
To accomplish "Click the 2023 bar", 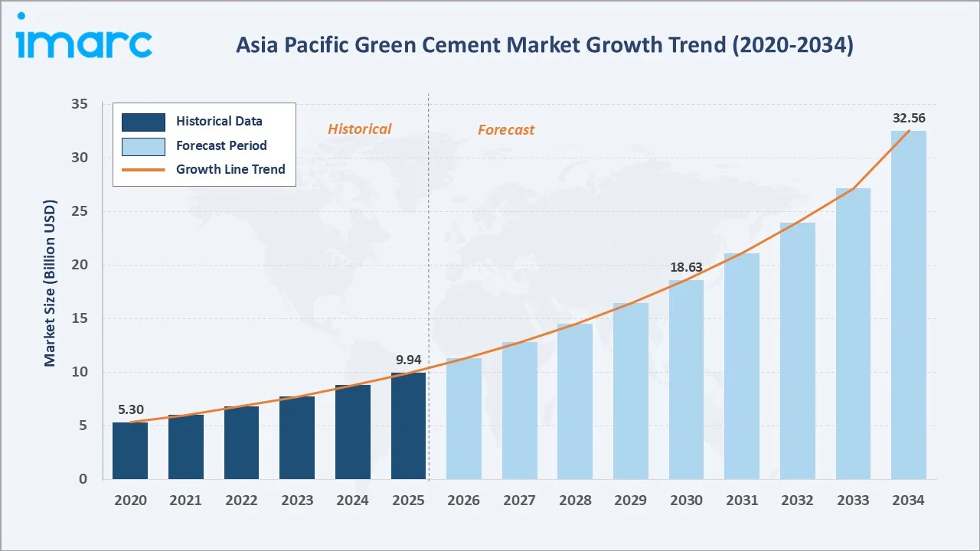I will [x=297, y=438].
